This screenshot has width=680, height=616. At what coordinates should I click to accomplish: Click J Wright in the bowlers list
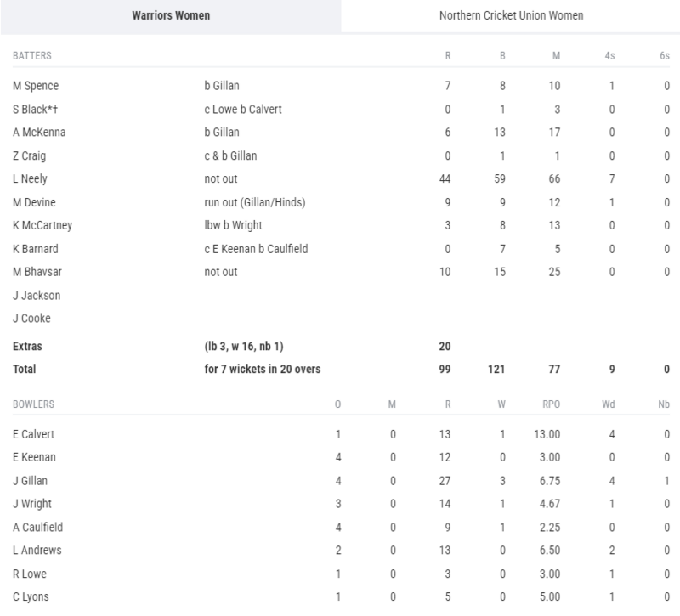click(31, 504)
